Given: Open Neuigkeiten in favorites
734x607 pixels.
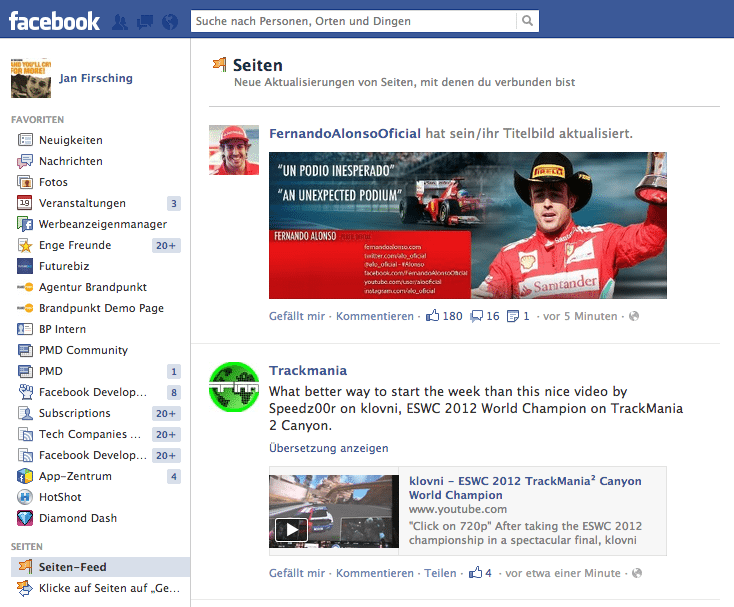Looking at the screenshot, I should pyautogui.click(x=71, y=140).
